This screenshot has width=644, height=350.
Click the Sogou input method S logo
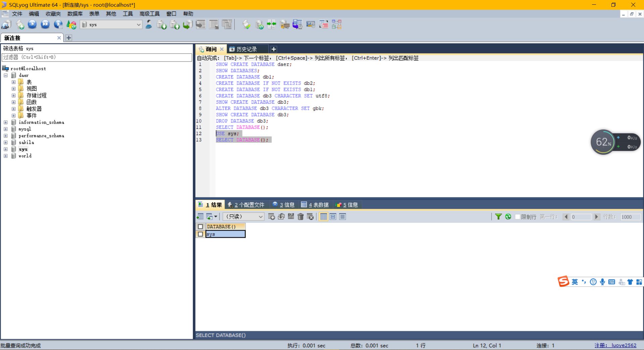[563, 282]
